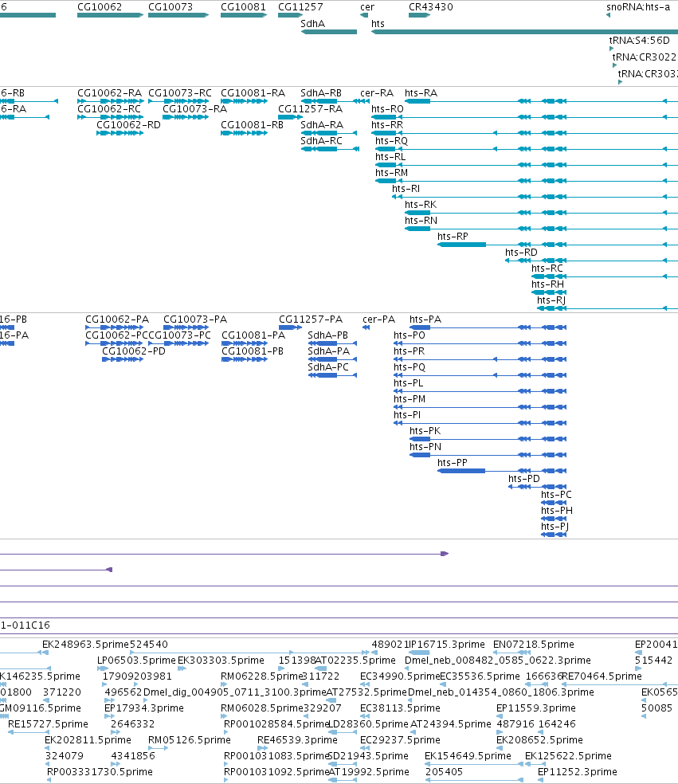Select the CG10062-RD transcript label
678x784 pixels.
128,125
